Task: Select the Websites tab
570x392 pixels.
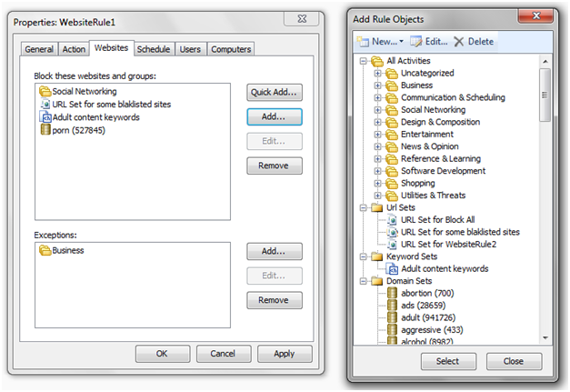Action: 111,48
